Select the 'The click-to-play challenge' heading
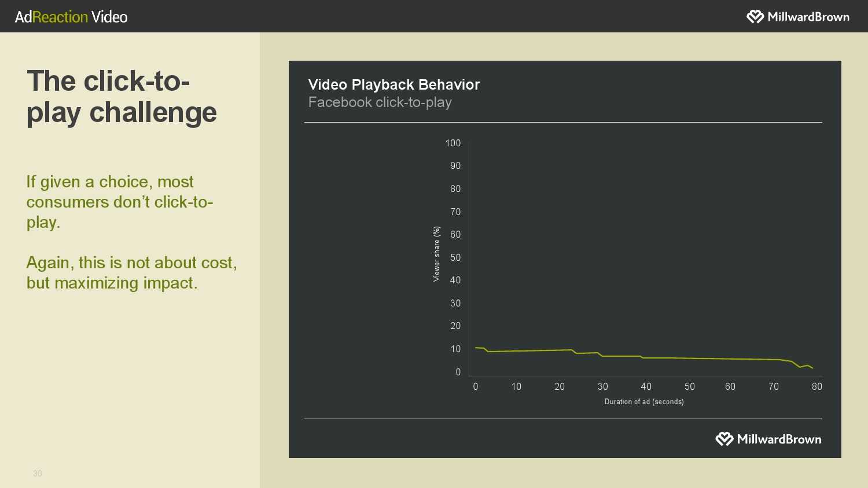The image size is (868, 488). (x=122, y=97)
